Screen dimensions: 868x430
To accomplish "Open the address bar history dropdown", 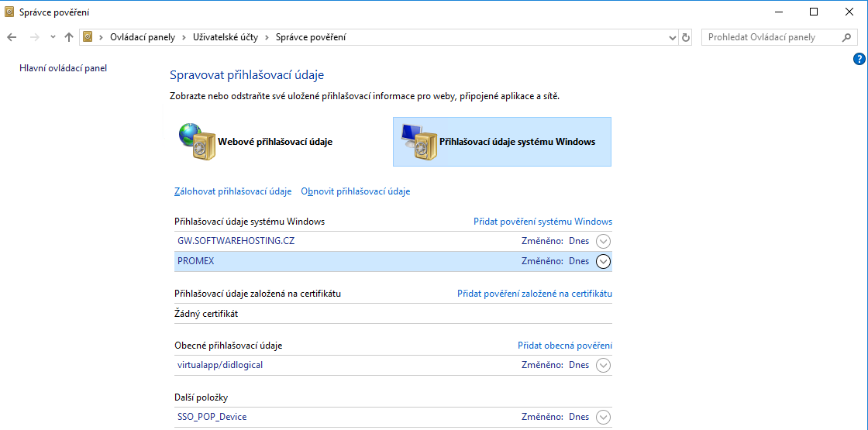I will point(672,37).
